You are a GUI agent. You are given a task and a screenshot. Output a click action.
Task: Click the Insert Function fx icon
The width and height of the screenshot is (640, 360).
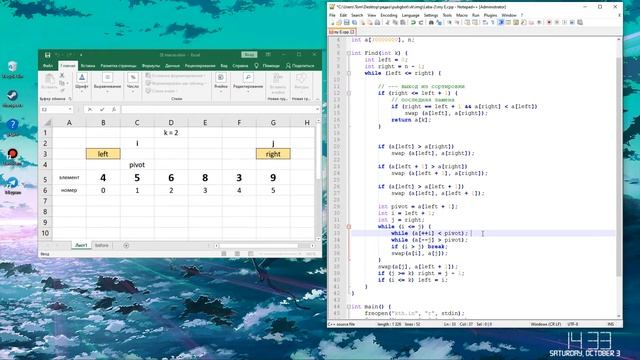click(114, 109)
